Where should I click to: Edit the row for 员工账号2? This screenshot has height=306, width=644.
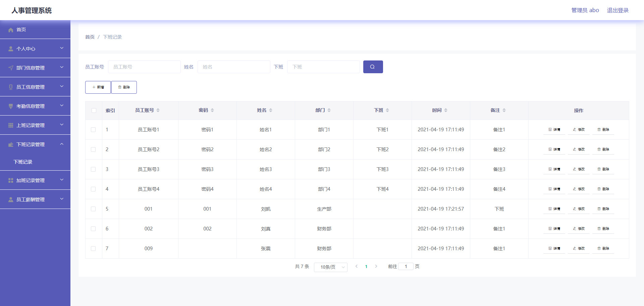click(579, 149)
